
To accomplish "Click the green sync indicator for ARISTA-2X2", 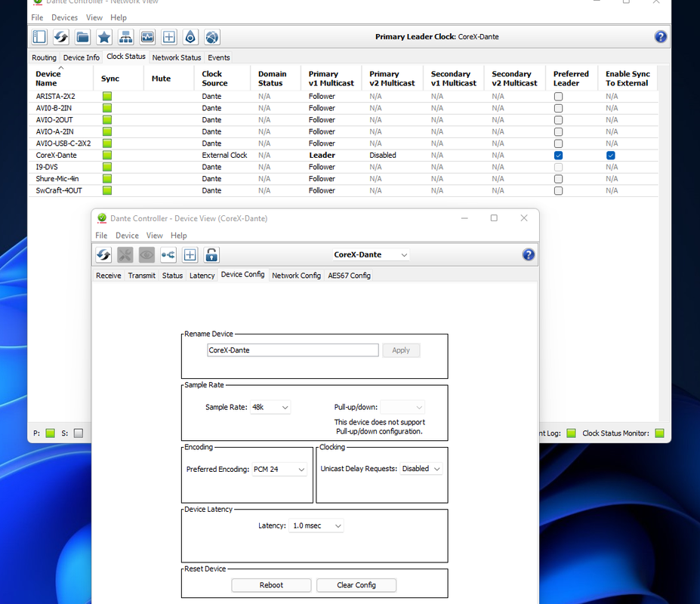I will coord(107,96).
